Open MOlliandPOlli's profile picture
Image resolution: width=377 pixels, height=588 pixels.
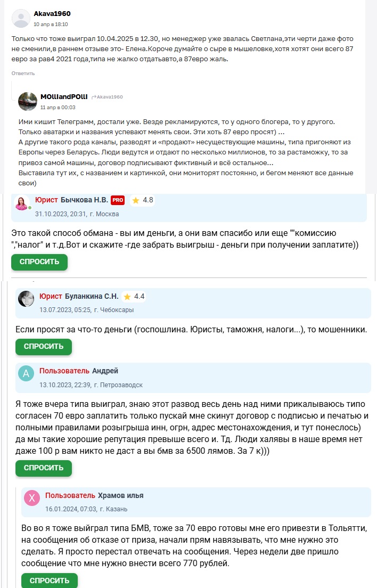coord(27,101)
